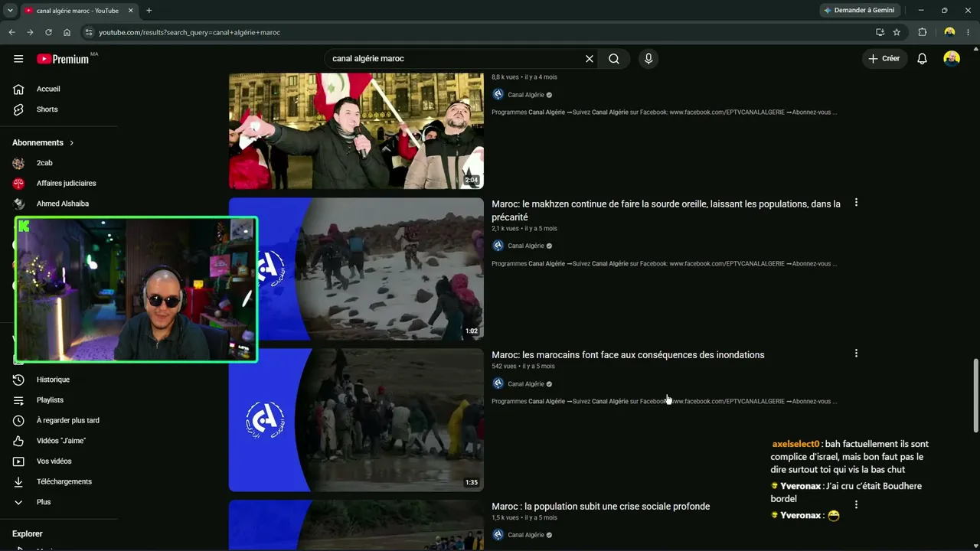Open the notifications bell
Image resolution: width=980 pixels, height=551 pixels.
click(922, 59)
